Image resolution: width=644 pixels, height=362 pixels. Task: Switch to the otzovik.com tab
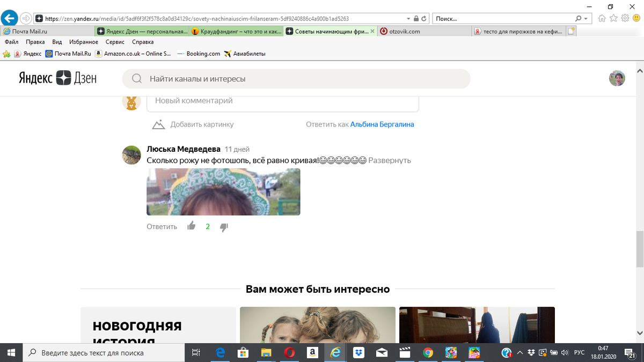424,31
